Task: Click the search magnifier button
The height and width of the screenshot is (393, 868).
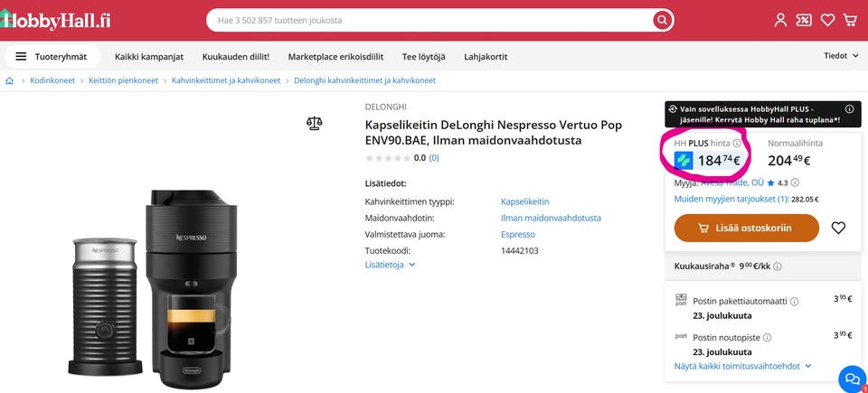Action: coord(662,21)
